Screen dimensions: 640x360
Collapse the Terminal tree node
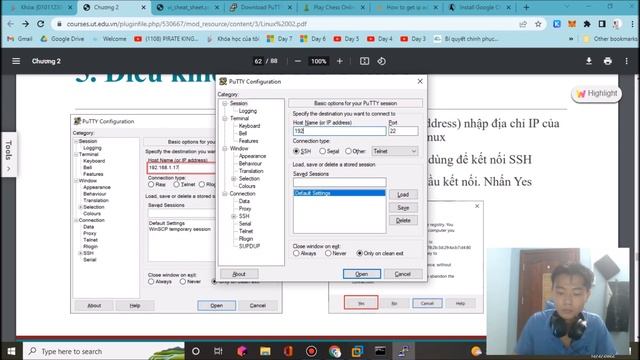225,118
